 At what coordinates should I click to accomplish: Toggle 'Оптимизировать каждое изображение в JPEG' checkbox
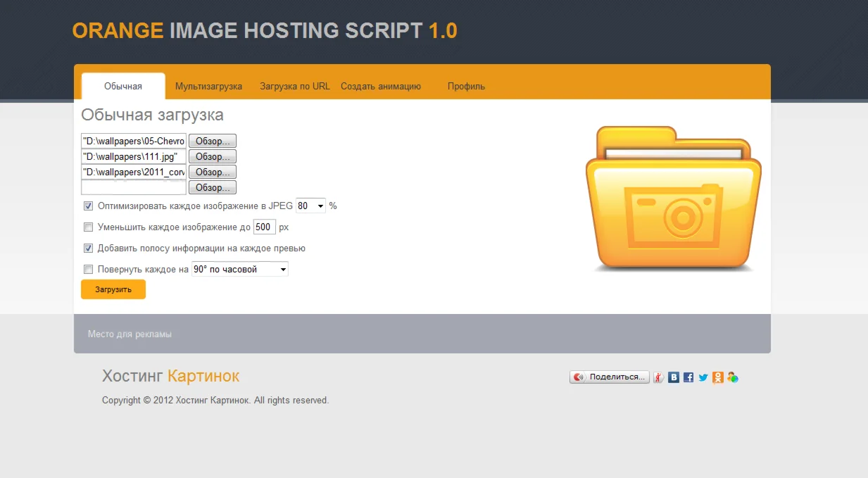point(89,206)
